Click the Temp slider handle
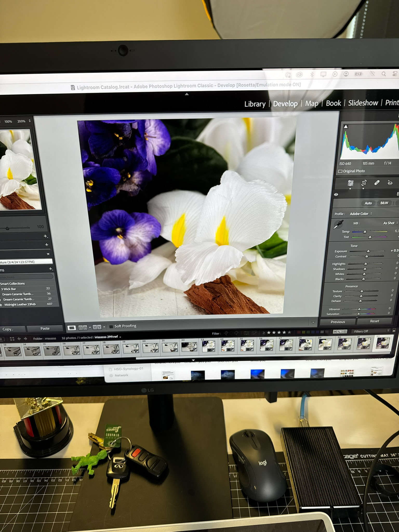399x532 pixels. tap(365, 231)
